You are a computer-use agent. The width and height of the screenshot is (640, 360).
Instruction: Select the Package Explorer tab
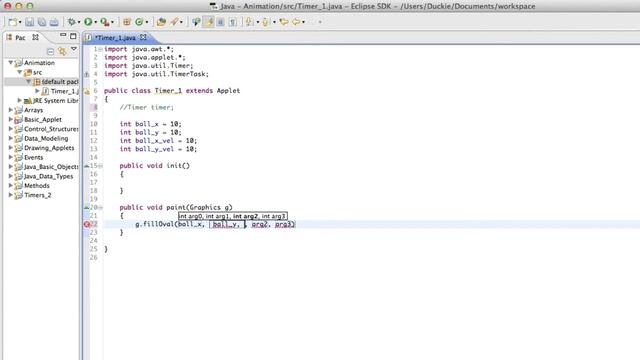click(x=20, y=38)
